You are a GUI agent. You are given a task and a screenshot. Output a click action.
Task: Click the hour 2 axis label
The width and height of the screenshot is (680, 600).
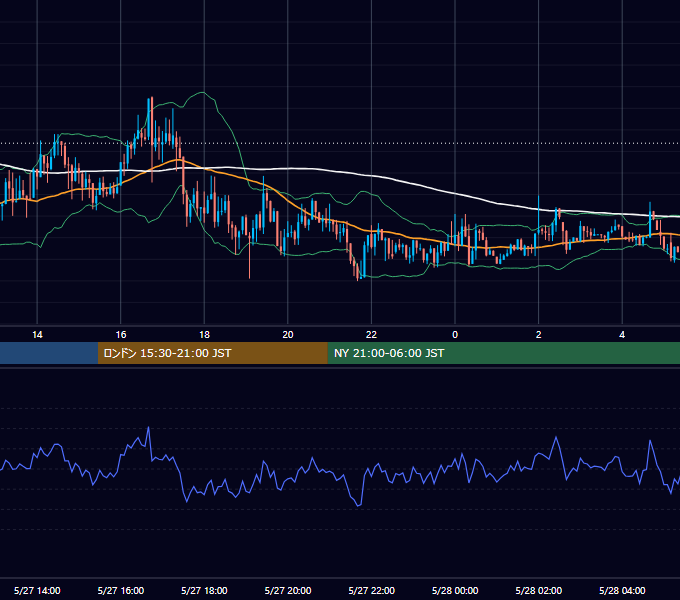tap(539, 335)
